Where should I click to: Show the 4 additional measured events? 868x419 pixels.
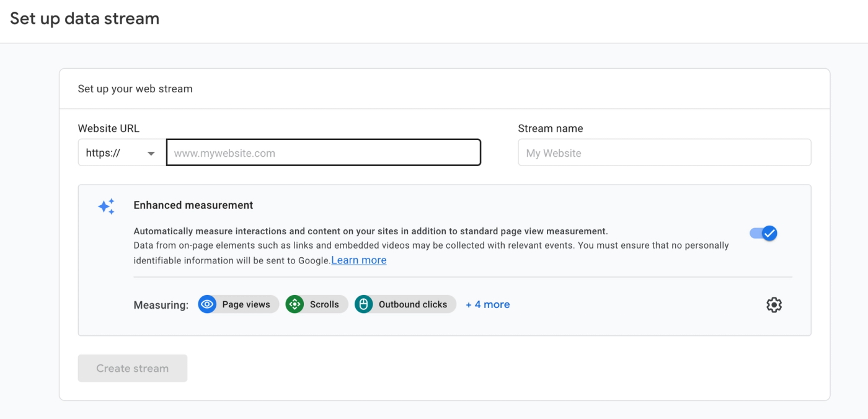[x=487, y=304]
